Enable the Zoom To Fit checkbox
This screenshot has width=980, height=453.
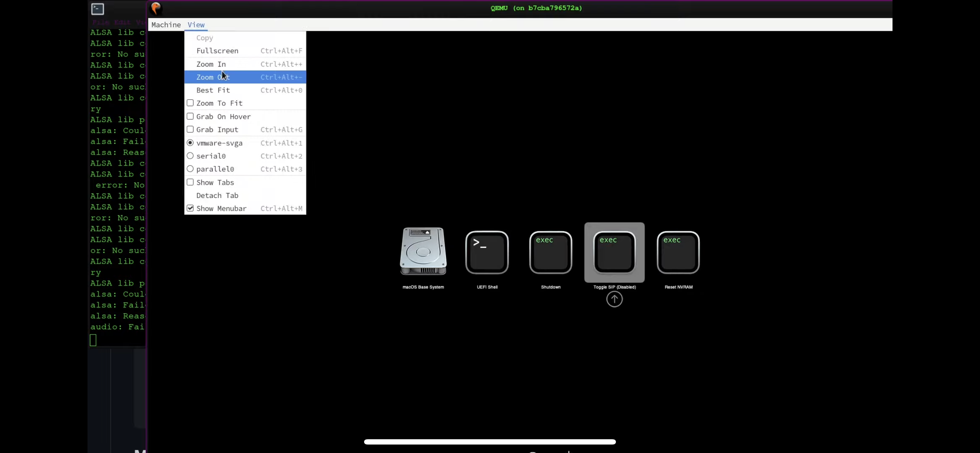(190, 103)
